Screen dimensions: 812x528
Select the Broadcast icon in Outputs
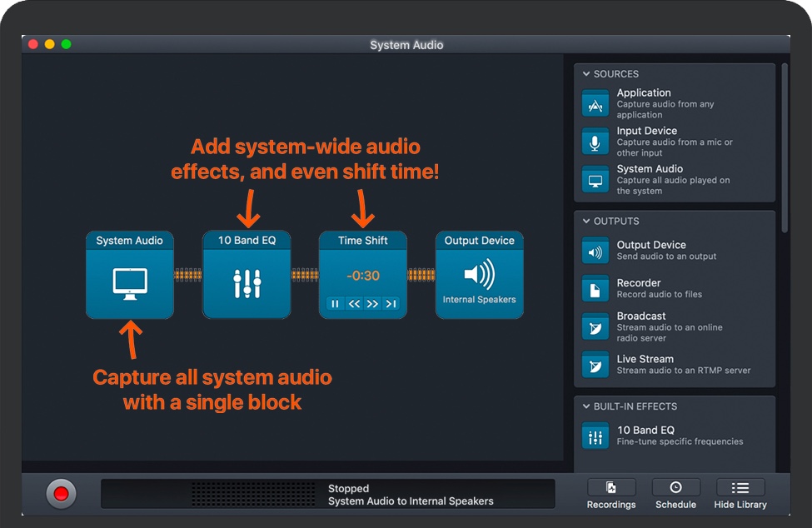click(595, 326)
